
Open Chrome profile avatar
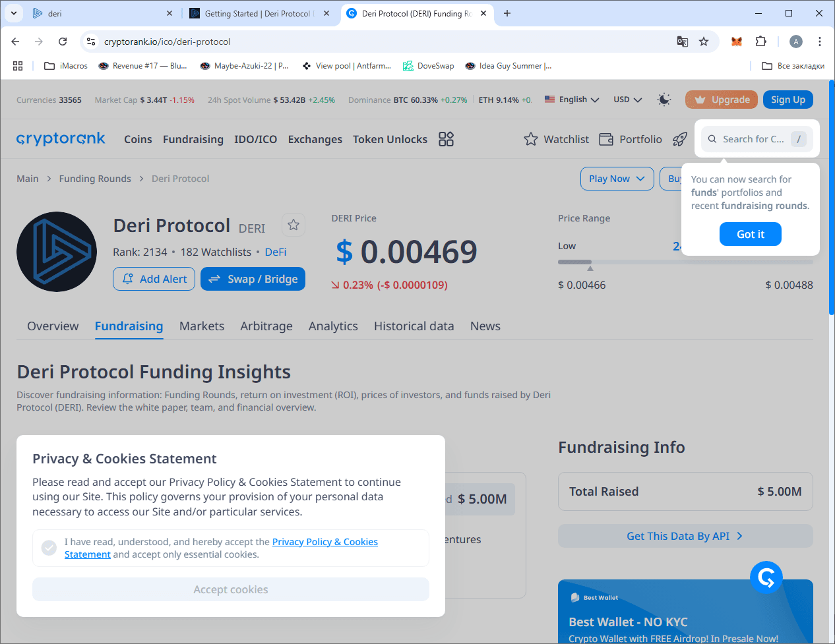point(796,42)
